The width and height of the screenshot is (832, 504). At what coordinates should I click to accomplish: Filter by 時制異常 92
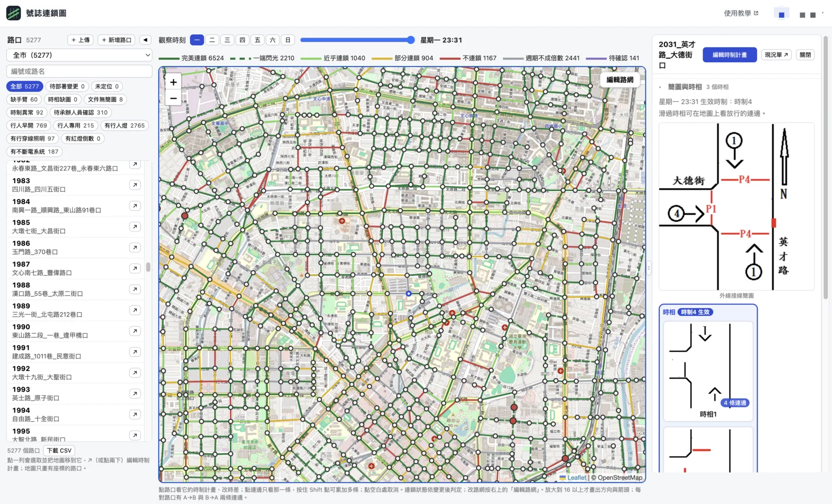coord(27,112)
